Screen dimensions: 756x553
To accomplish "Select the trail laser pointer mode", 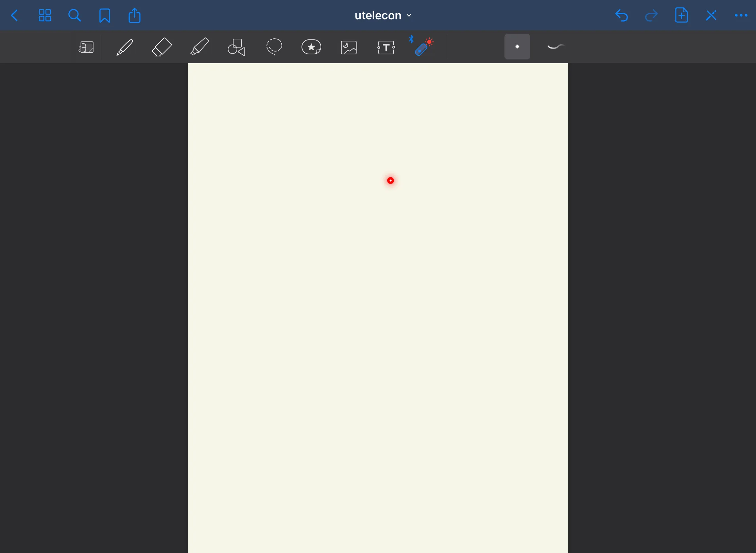I will pyautogui.click(x=556, y=47).
